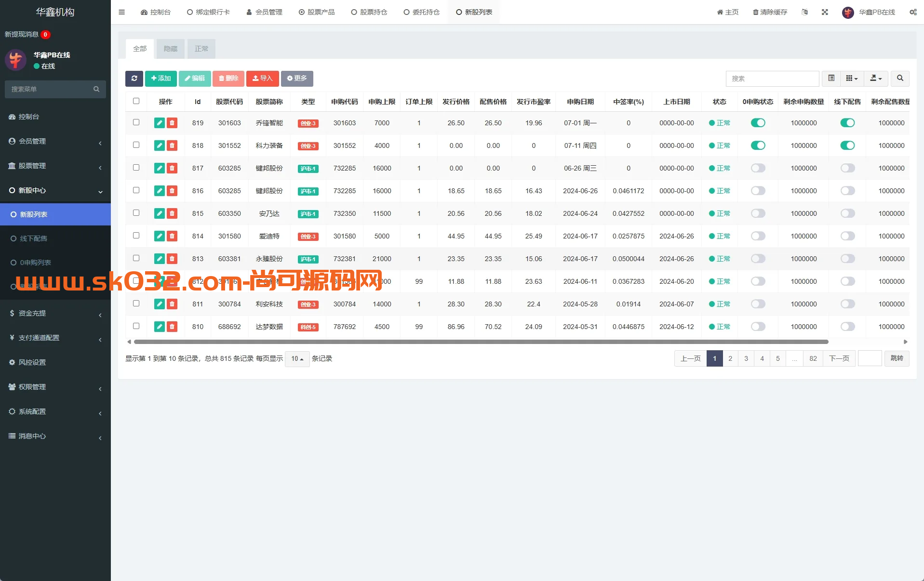Check the select-all checkbox in table header

pos(136,101)
